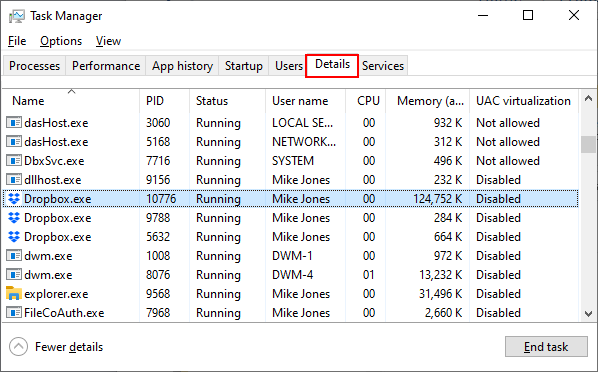
Task: Click the icon of dwm.exe PID 8076
Action: click(x=14, y=275)
